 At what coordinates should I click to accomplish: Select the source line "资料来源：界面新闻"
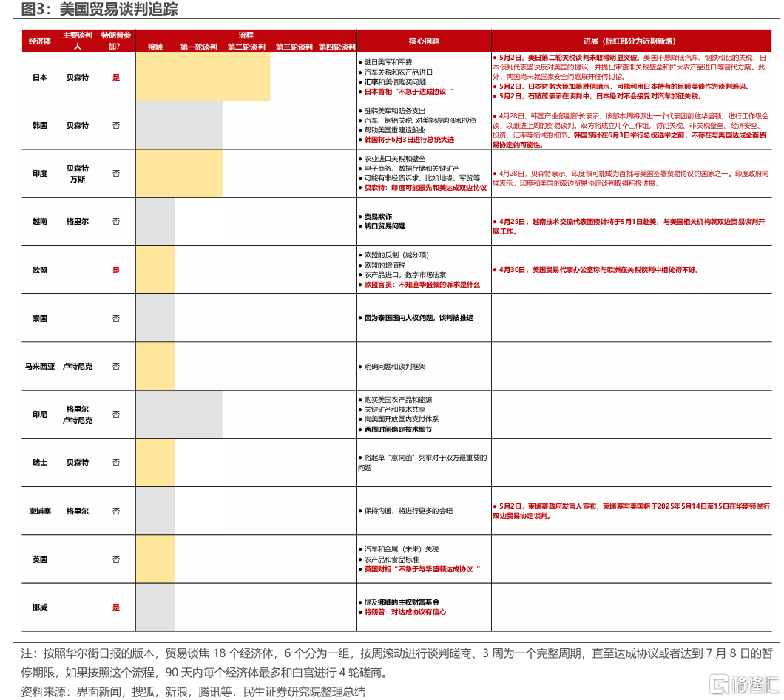193,692
